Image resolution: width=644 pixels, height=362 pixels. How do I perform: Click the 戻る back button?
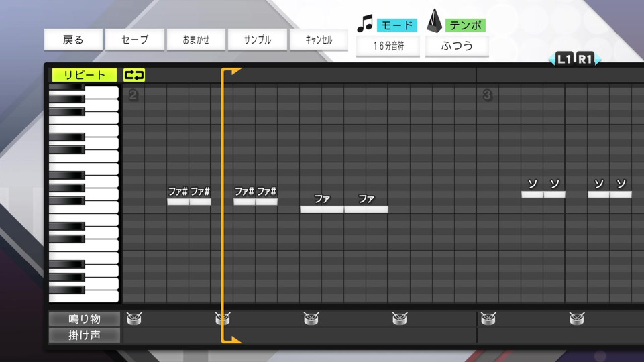click(x=73, y=40)
